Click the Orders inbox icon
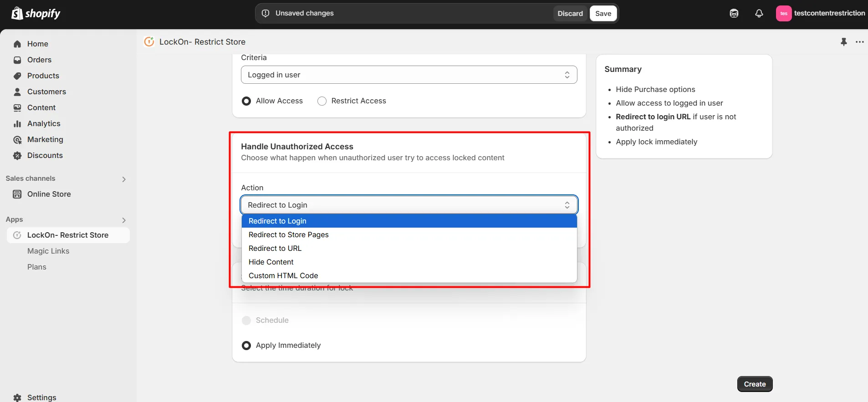 17,60
